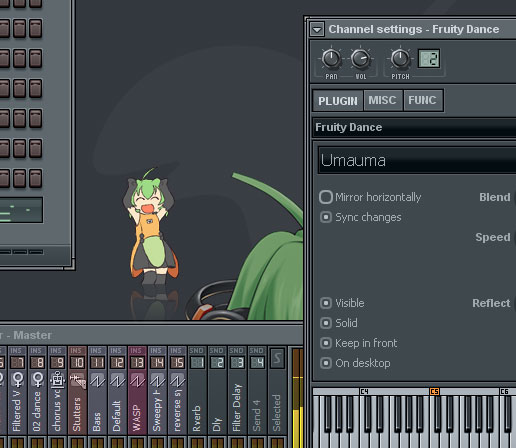Select the Send 4 track name
Viewport: 516px width, 448px height.
(x=257, y=416)
